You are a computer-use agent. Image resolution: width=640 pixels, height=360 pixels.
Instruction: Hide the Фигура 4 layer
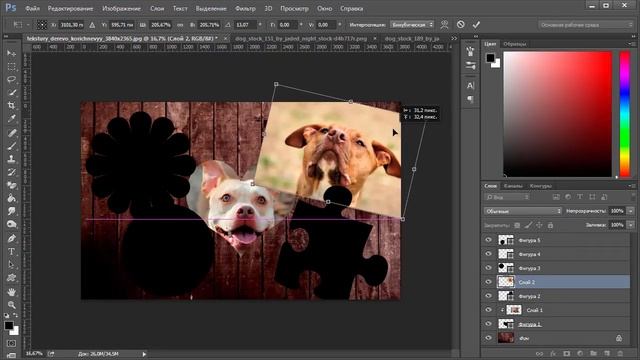[x=488, y=254]
